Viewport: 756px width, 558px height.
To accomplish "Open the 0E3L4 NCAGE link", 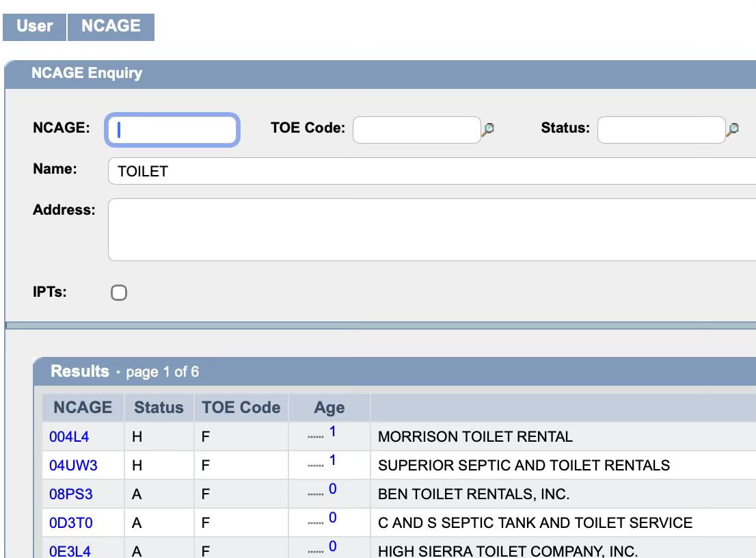I will tap(70, 551).
